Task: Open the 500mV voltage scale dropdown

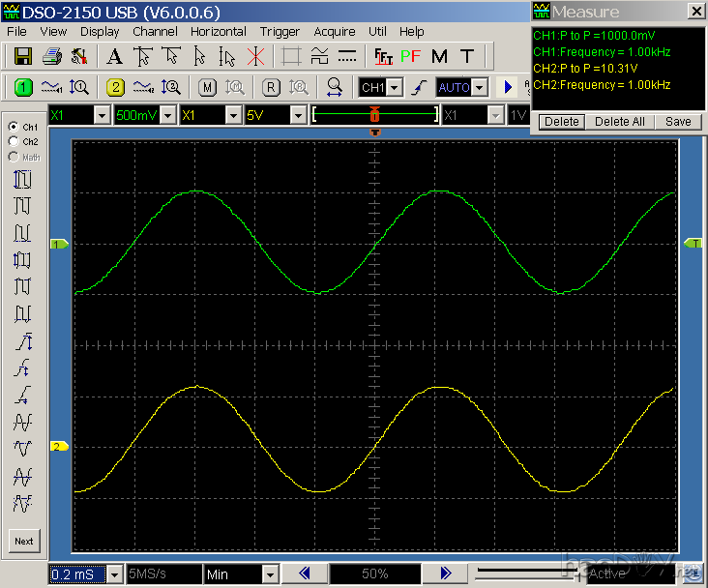Action: tap(167, 115)
